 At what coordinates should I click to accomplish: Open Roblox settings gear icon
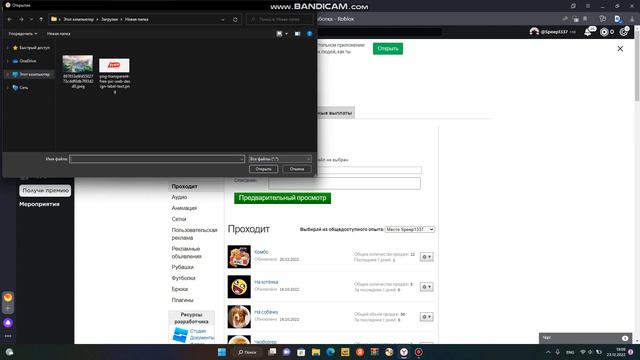pyautogui.click(x=623, y=32)
